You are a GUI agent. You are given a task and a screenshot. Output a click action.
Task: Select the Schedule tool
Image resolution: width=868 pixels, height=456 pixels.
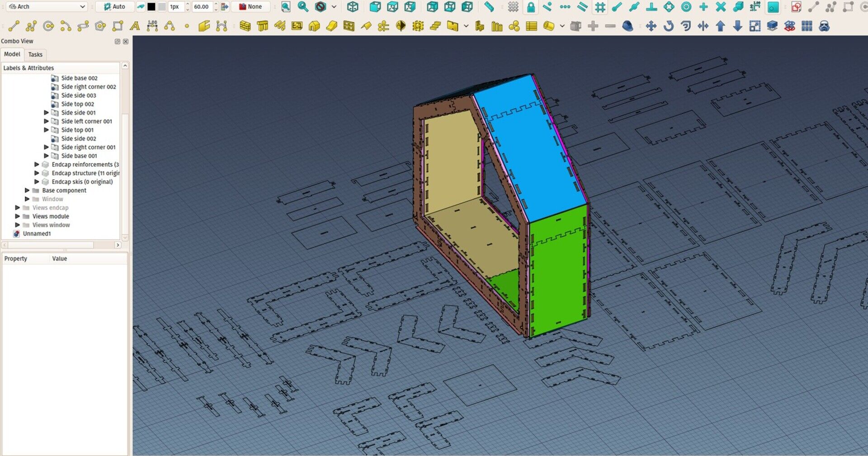click(x=532, y=26)
